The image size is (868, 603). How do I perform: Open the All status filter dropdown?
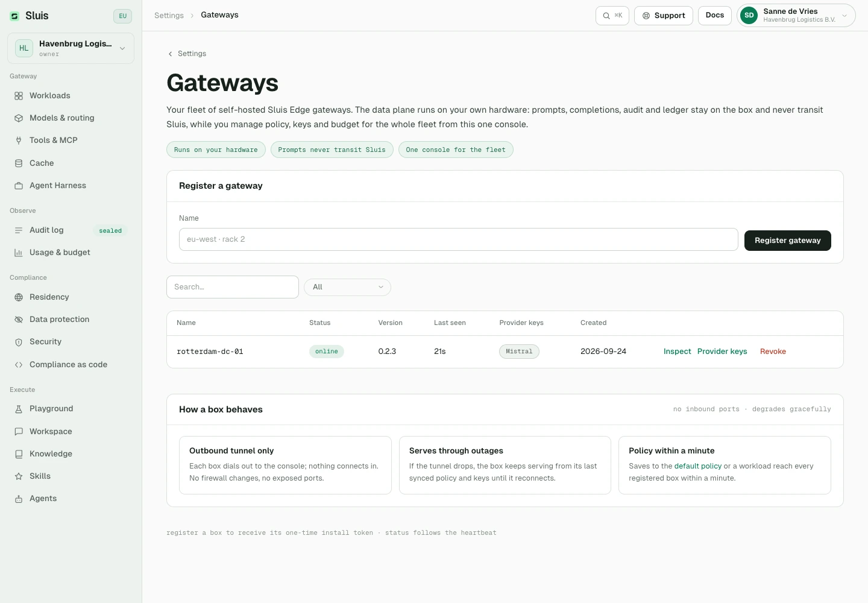coord(347,287)
